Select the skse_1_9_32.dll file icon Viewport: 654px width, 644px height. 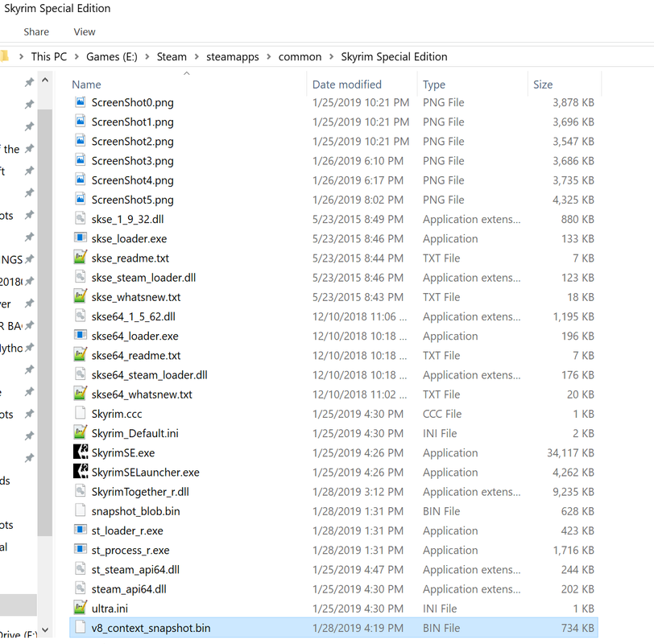pyautogui.click(x=80, y=218)
